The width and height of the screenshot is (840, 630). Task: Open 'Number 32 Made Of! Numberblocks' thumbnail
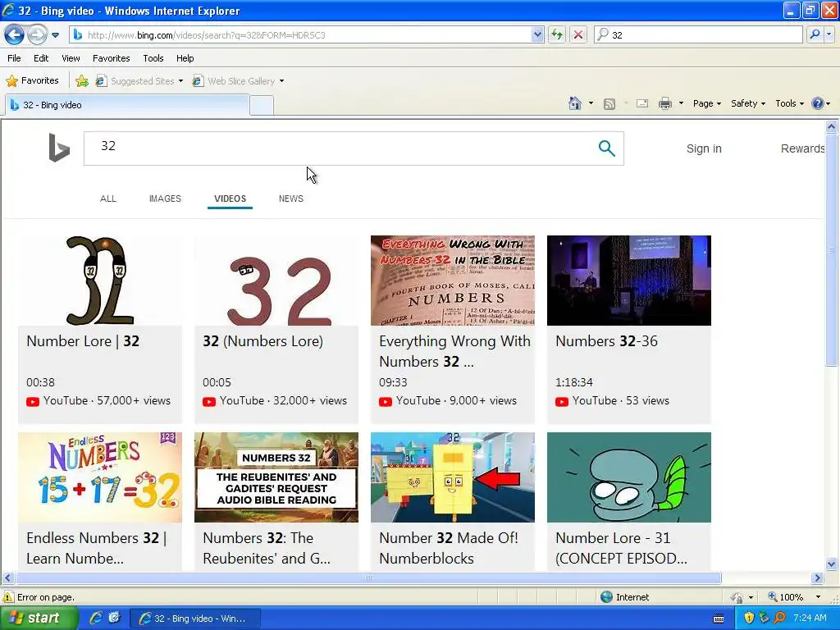coord(453,477)
